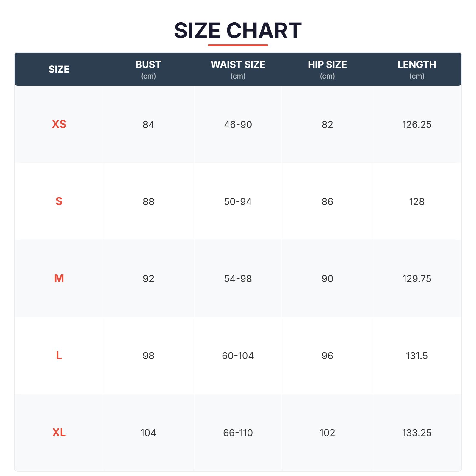Select bust value 98 in L row
This screenshot has height=476, width=476.
[x=148, y=356]
